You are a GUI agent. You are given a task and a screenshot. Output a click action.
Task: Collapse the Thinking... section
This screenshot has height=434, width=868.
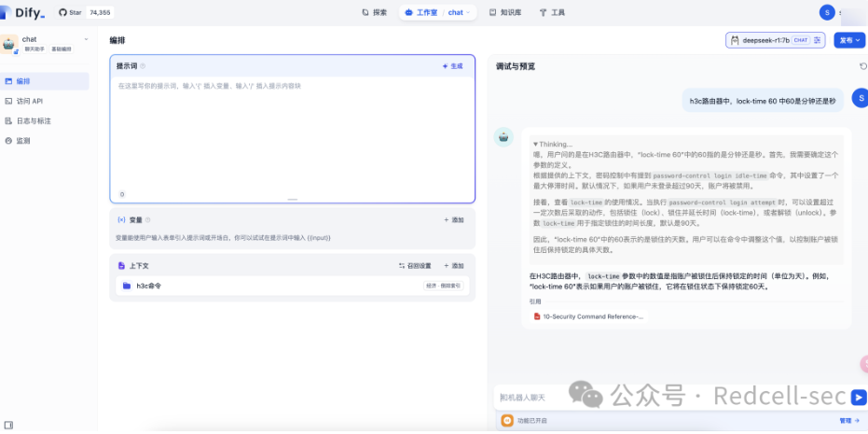coord(553,144)
